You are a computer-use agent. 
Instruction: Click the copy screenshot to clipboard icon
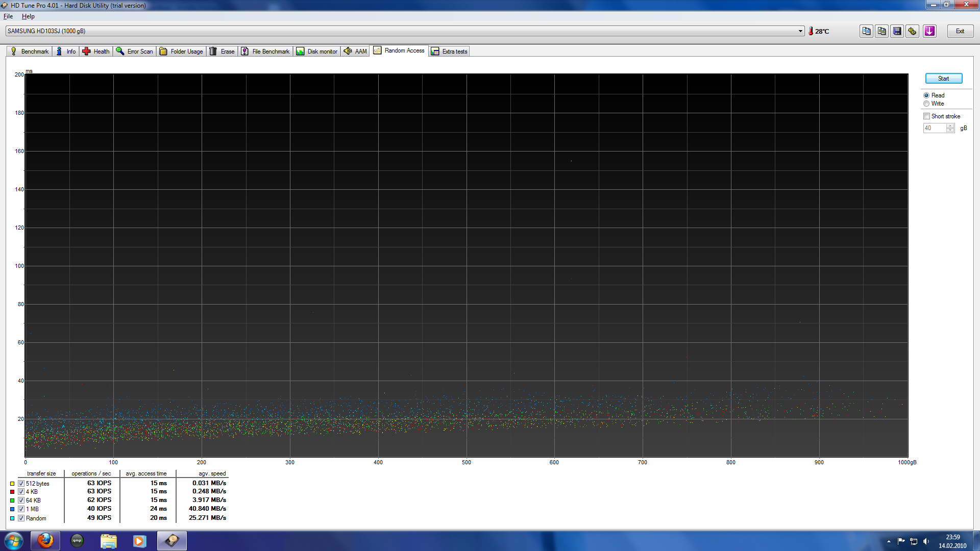pyautogui.click(x=881, y=31)
